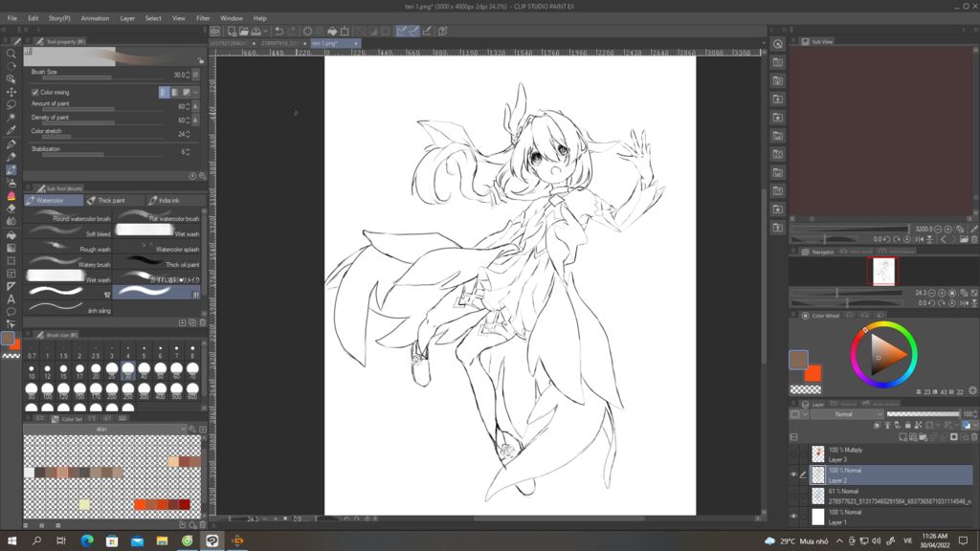980x551 pixels.
Task: Open the Filter menu
Action: (x=203, y=18)
